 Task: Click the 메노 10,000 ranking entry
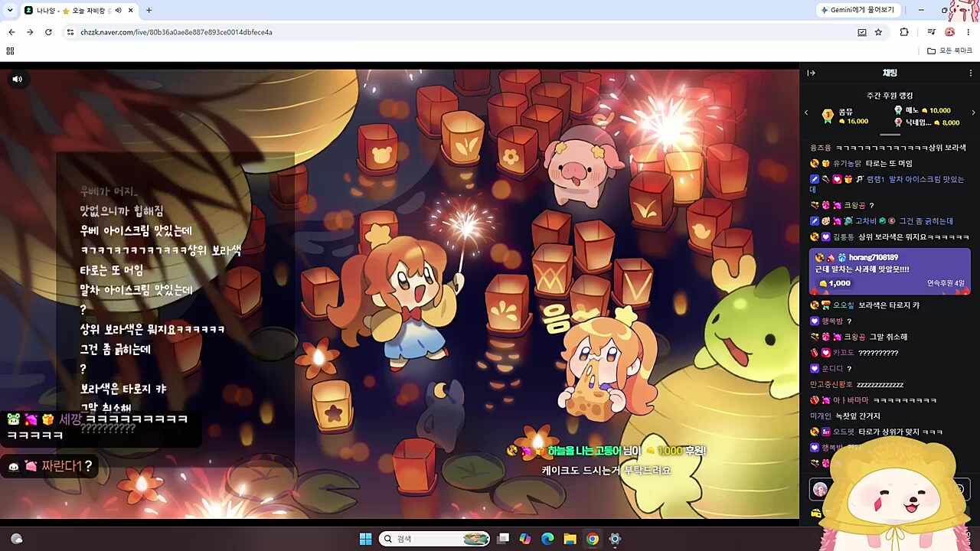pyautogui.click(x=922, y=110)
